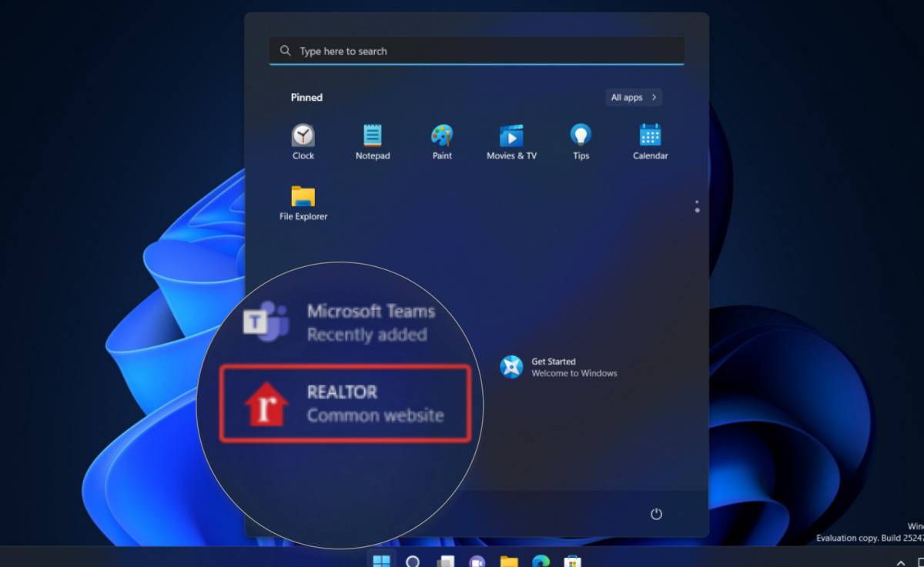Screen dimensions: 924x567
Task: Show hidden system tray icons
Action: [x=901, y=562]
